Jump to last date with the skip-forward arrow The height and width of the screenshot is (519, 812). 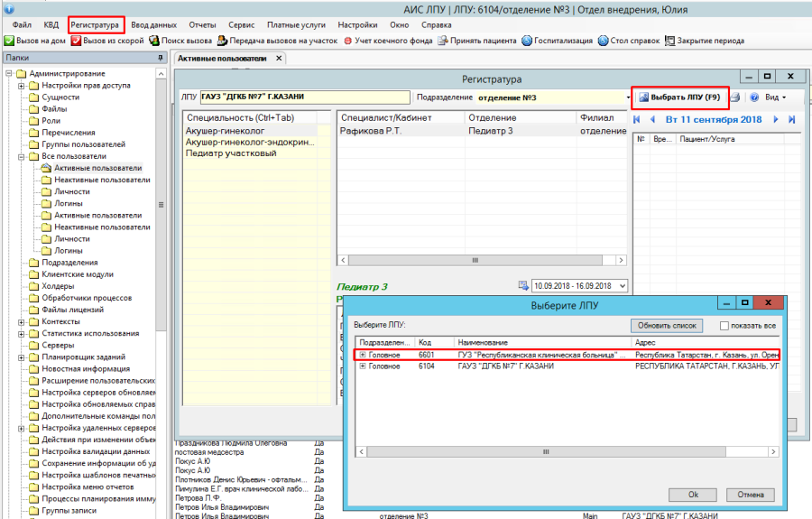click(x=792, y=119)
